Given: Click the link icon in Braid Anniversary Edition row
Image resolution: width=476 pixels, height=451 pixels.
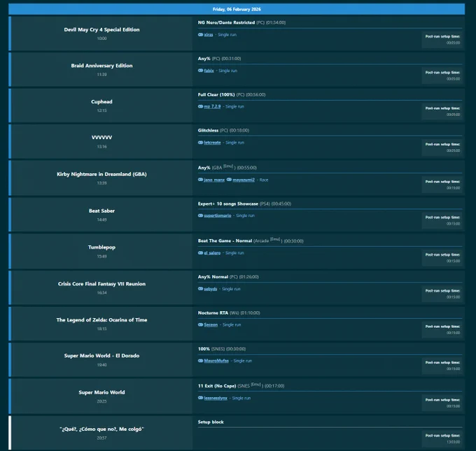Looking at the screenshot, I should pyautogui.click(x=200, y=71).
